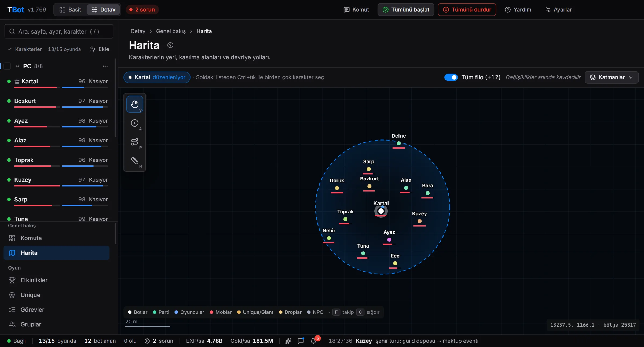
Task: Select the ruler measure tool
Action: pyautogui.click(x=134, y=160)
